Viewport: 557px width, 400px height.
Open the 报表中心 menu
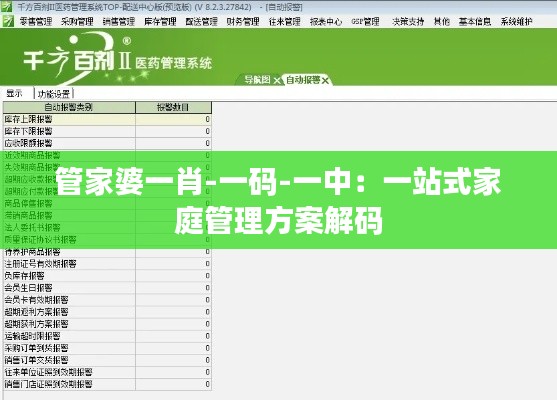[326, 22]
